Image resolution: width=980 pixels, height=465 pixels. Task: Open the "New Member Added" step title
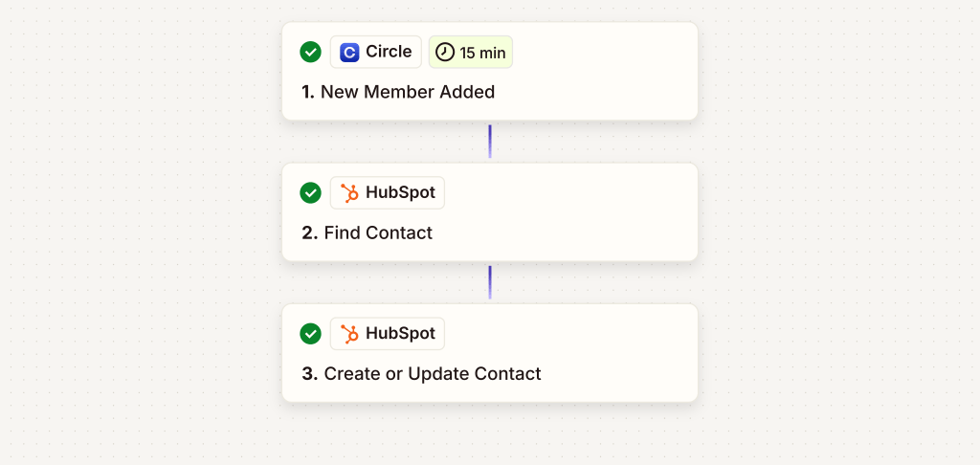398,93
